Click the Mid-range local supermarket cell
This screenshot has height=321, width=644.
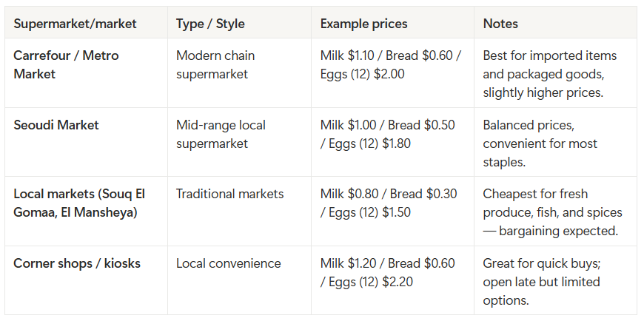[x=221, y=134]
